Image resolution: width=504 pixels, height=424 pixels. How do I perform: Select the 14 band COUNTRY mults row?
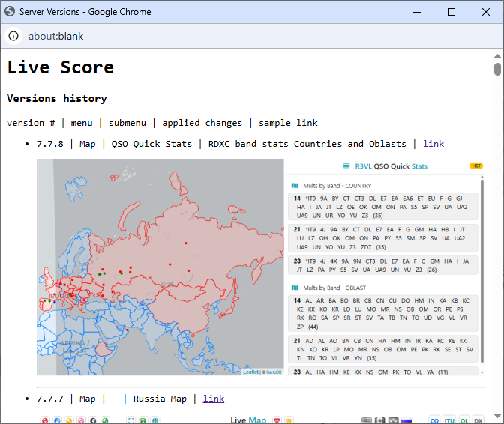click(382, 207)
